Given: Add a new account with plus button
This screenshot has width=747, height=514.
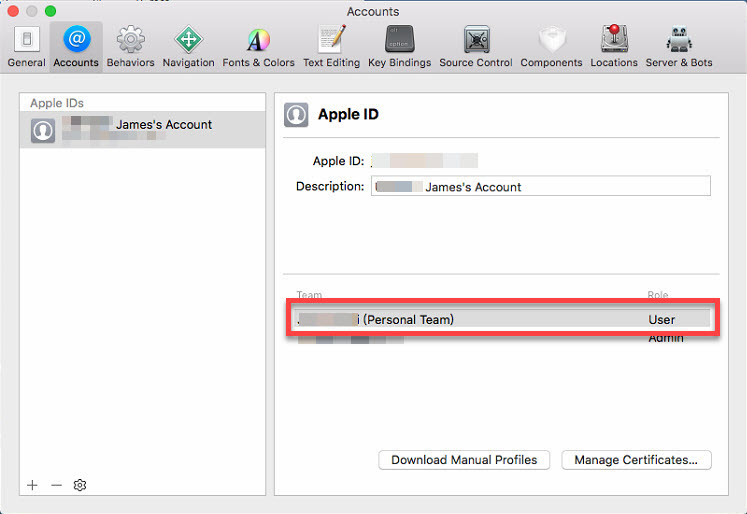Looking at the screenshot, I should point(32,485).
